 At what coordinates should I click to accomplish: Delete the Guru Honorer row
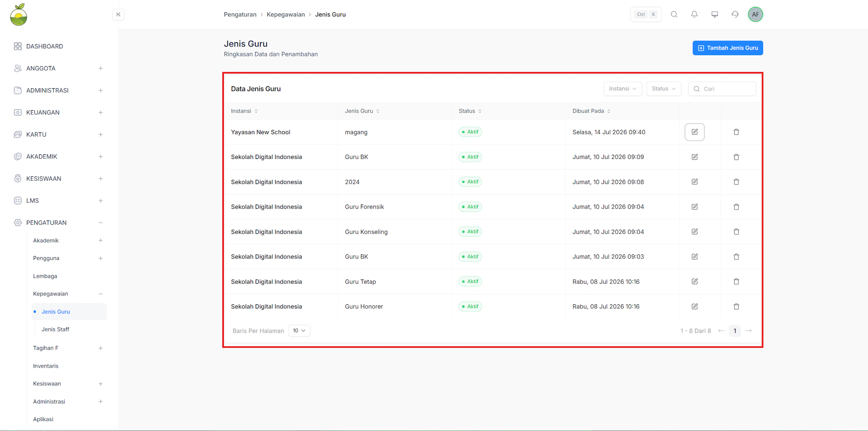click(x=736, y=307)
